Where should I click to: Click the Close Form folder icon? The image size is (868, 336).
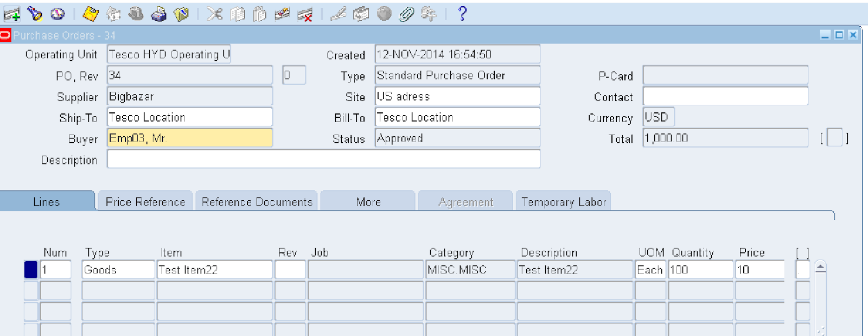181,14
